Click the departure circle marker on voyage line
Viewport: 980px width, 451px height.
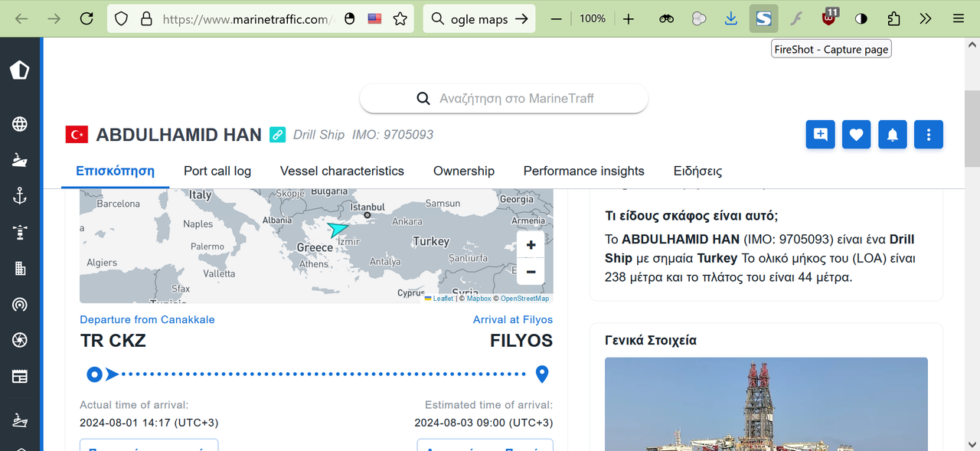click(x=94, y=374)
